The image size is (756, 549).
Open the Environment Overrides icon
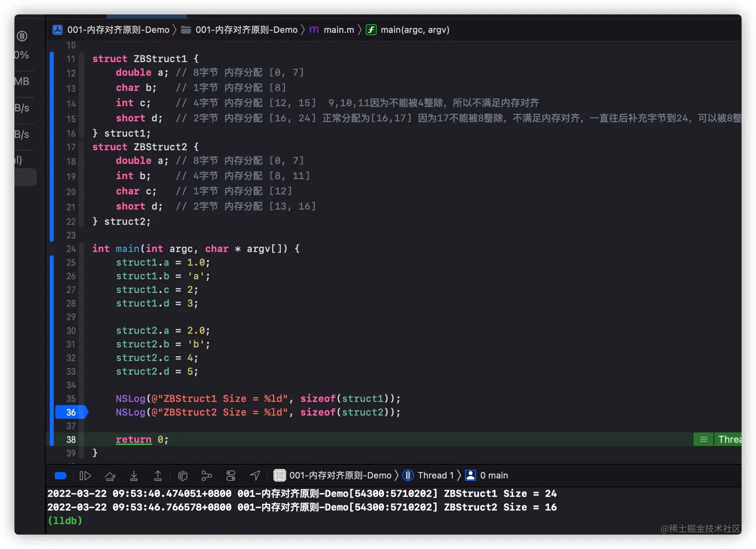[x=230, y=475]
